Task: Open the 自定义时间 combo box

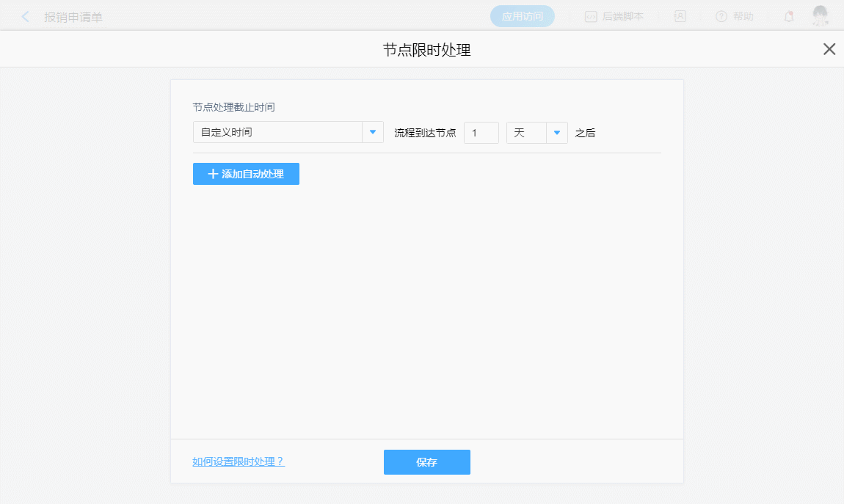Action: [277, 133]
